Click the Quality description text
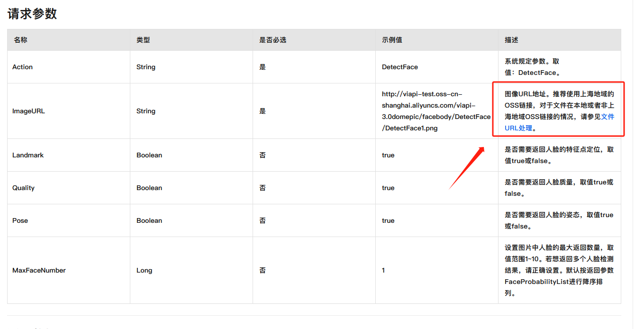The height and width of the screenshot is (329, 644). (x=559, y=188)
